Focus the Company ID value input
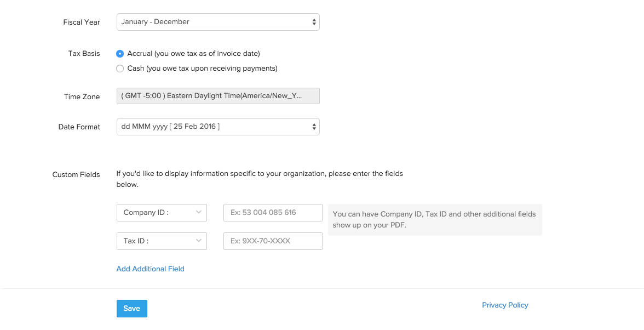Viewport: 644px width, 330px height. (x=273, y=213)
